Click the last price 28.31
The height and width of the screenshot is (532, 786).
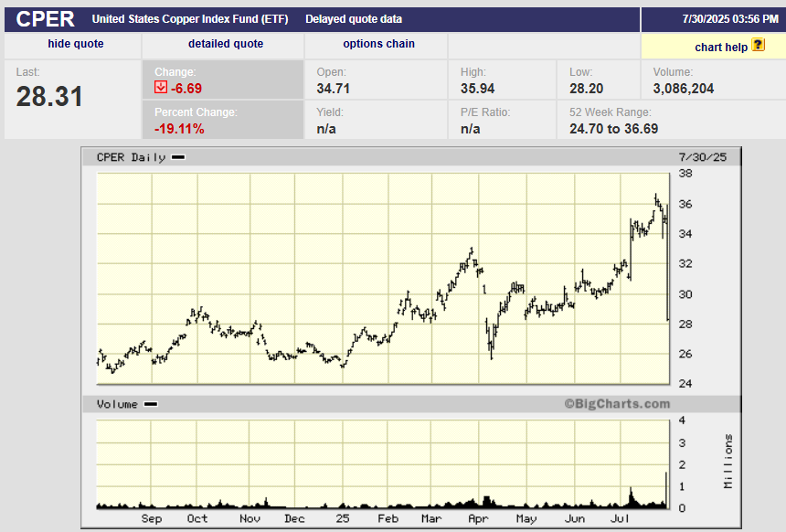coord(49,96)
